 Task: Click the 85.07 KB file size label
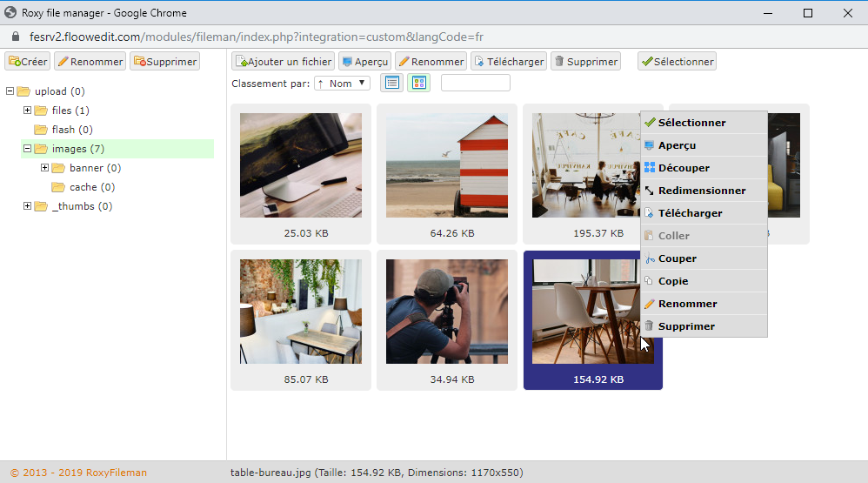[306, 379]
